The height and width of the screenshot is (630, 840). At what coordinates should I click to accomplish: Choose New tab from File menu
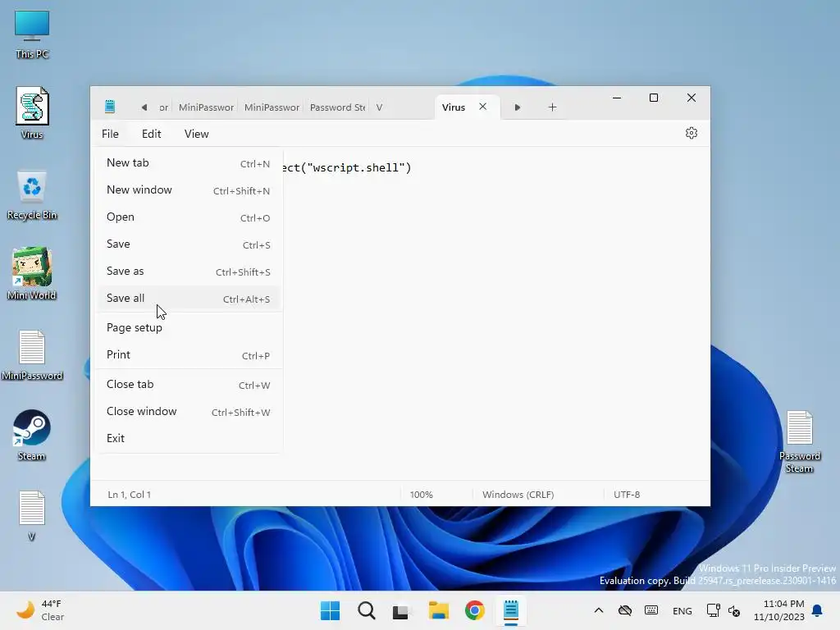pyautogui.click(x=189, y=163)
